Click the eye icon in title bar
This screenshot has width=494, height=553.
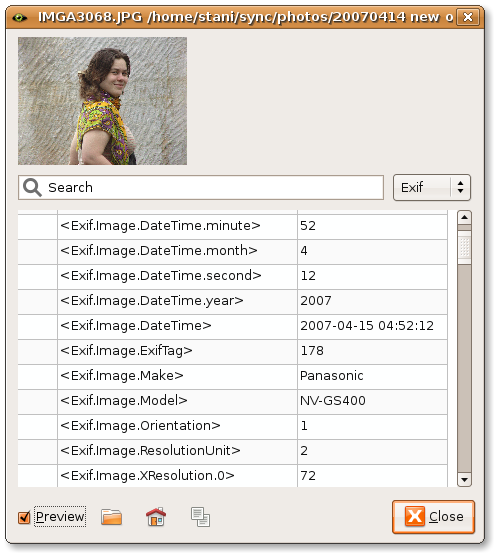pos(19,17)
